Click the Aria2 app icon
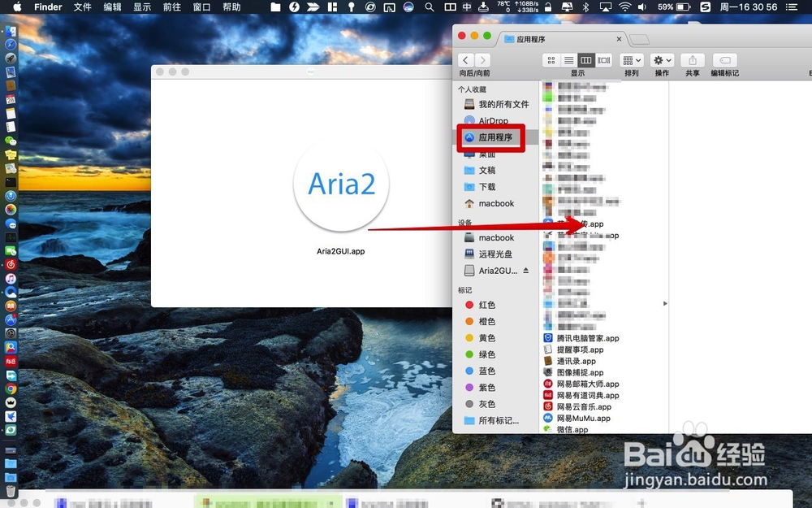 (341, 184)
